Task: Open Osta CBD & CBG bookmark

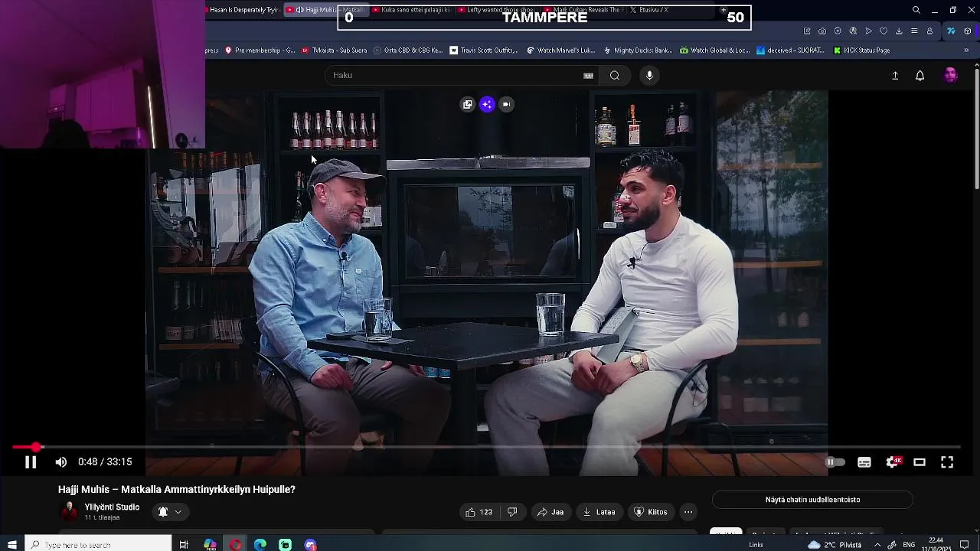Action: pyautogui.click(x=408, y=51)
